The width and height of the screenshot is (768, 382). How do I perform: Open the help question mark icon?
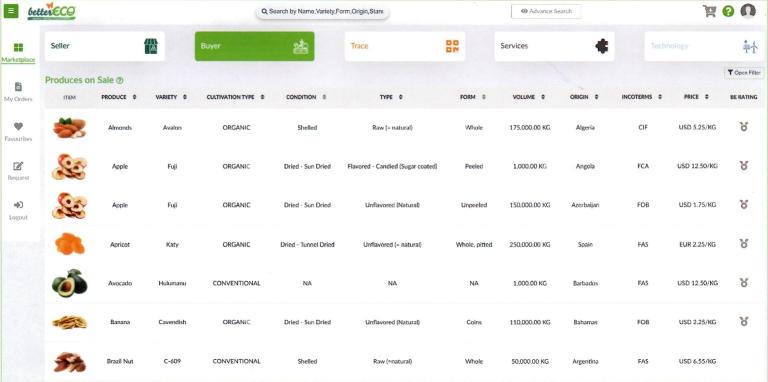[x=728, y=11]
